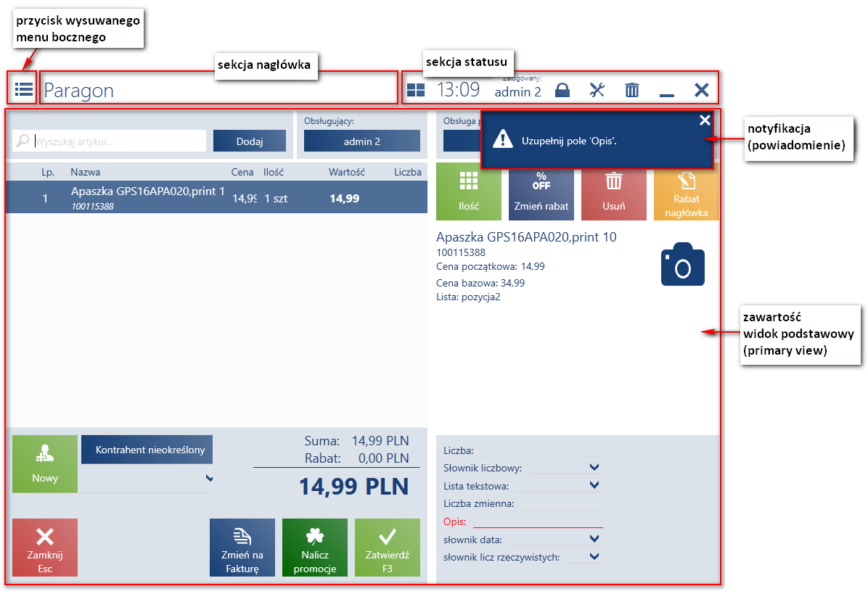
Task: Click the Cena bazowa: 34,99 text
Action: click(480, 283)
